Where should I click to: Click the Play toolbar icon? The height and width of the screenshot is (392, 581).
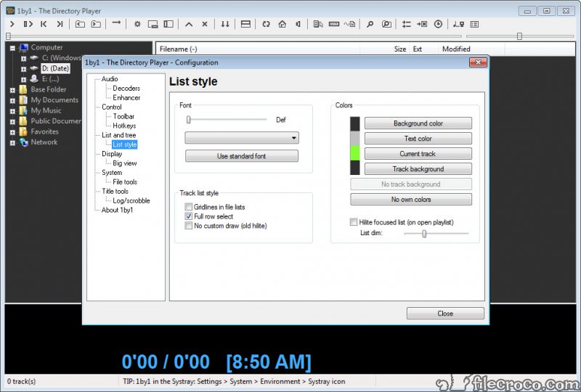[12, 24]
